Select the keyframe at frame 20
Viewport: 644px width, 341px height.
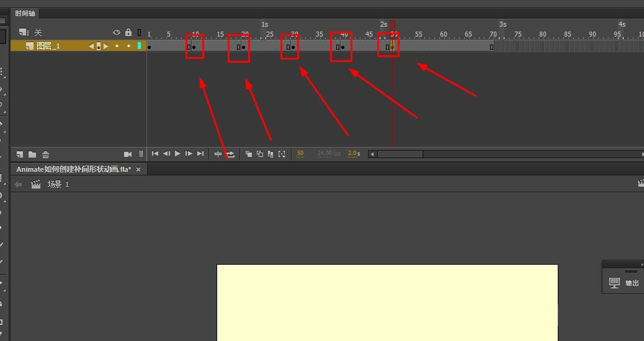coord(244,46)
